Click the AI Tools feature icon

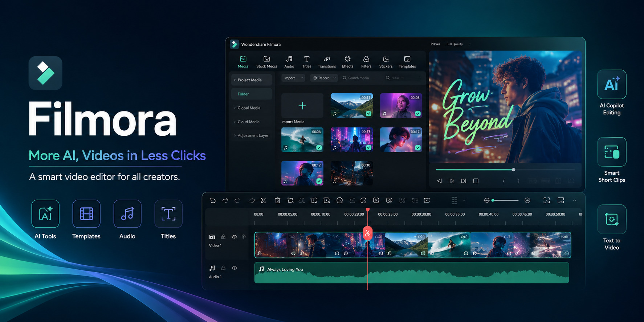point(45,213)
